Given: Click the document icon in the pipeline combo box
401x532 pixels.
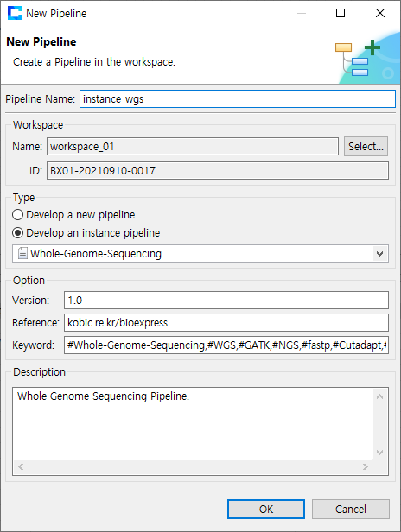Looking at the screenshot, I should point(22,253).
